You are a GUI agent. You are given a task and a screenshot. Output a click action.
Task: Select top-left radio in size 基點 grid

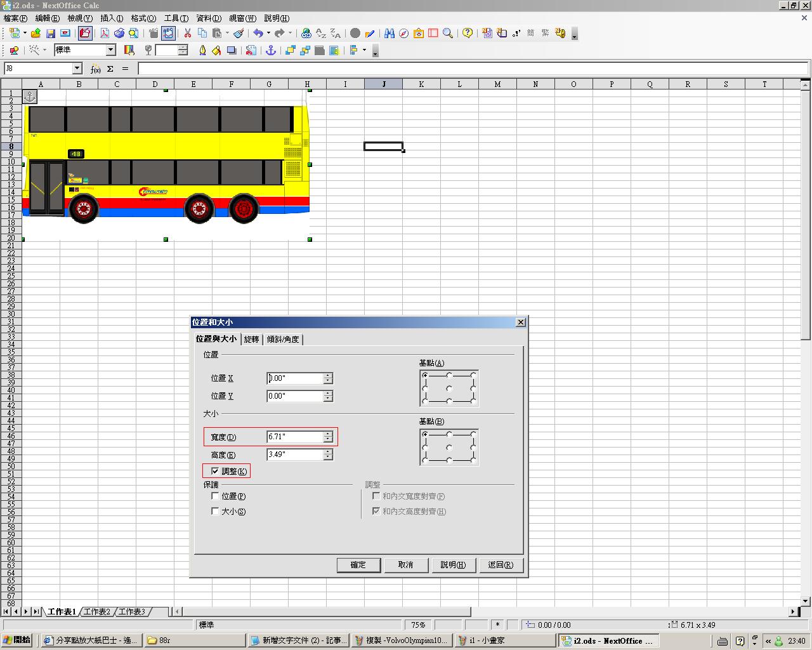[x=425, y=434]
